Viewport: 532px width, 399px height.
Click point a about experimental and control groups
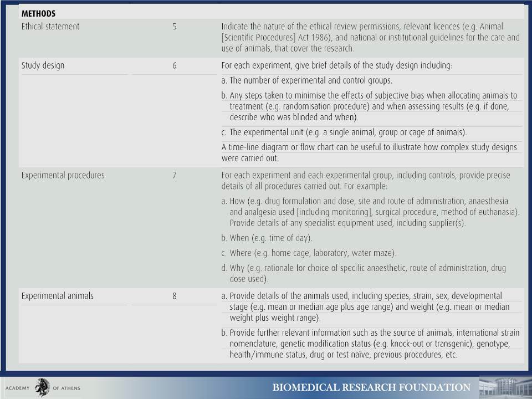click(306, 80)
